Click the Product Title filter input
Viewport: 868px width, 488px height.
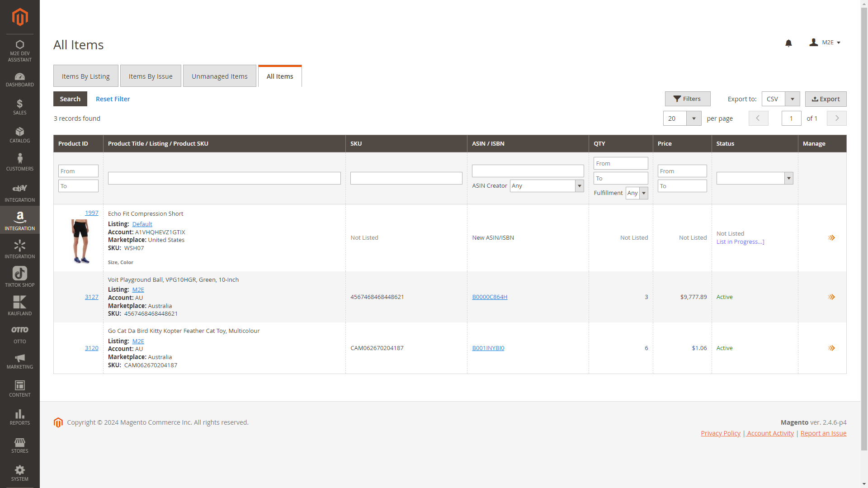pos(224,178)
